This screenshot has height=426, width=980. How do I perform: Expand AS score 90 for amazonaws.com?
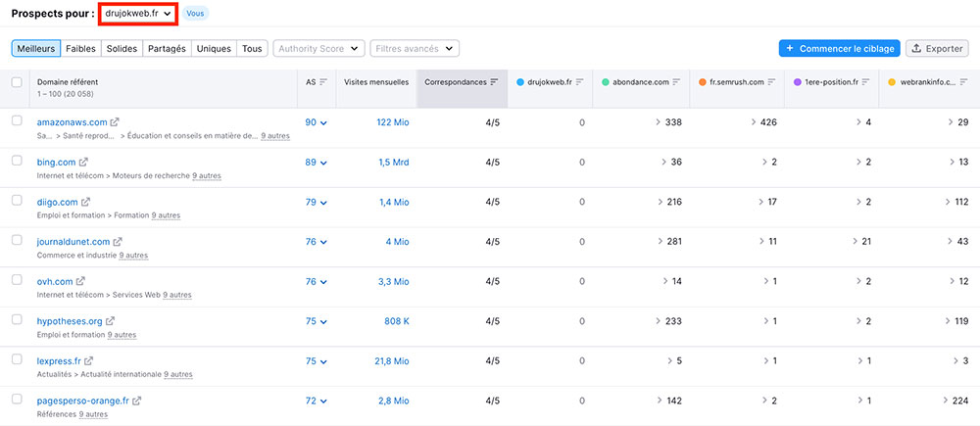[317, 122]
